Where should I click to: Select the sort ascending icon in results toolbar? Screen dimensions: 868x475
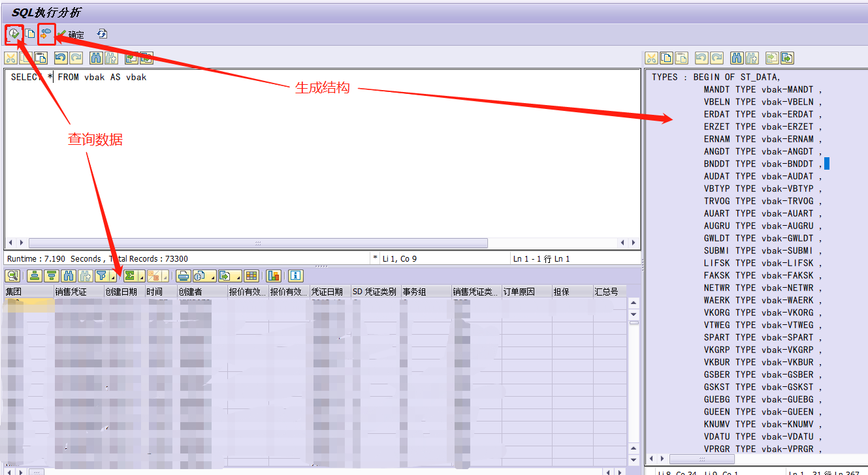coord(33,275)
